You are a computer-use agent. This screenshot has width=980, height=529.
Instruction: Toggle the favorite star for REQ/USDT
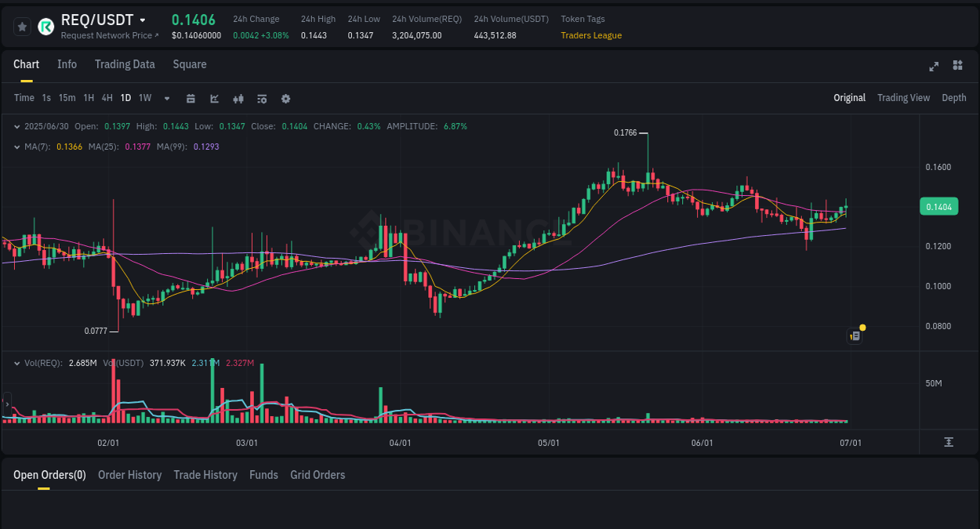[x=22, y=26]
